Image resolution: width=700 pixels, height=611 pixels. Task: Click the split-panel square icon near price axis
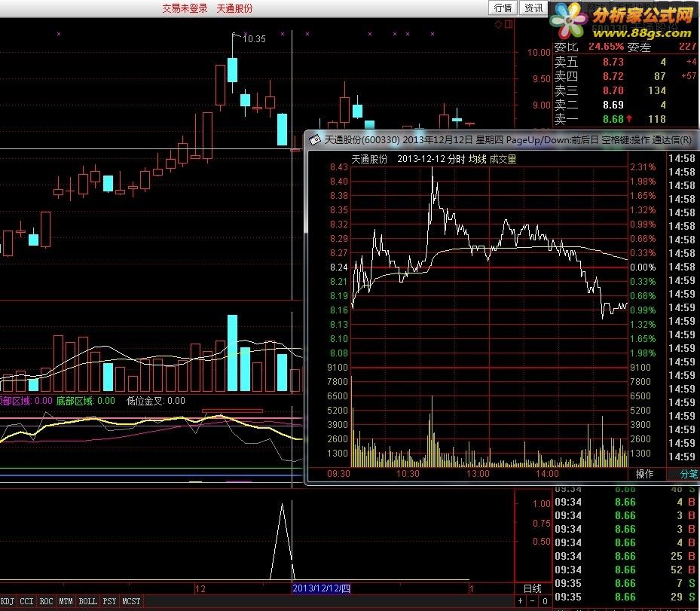(x=509, y=25)
